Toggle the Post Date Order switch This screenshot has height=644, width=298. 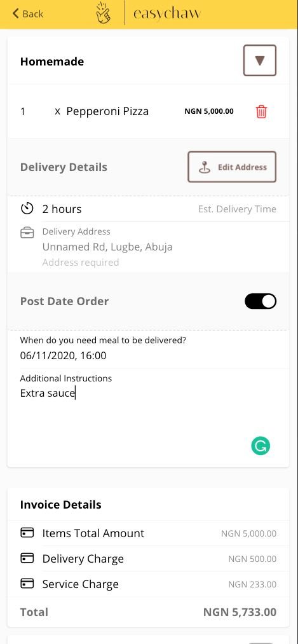click(261, 301)
